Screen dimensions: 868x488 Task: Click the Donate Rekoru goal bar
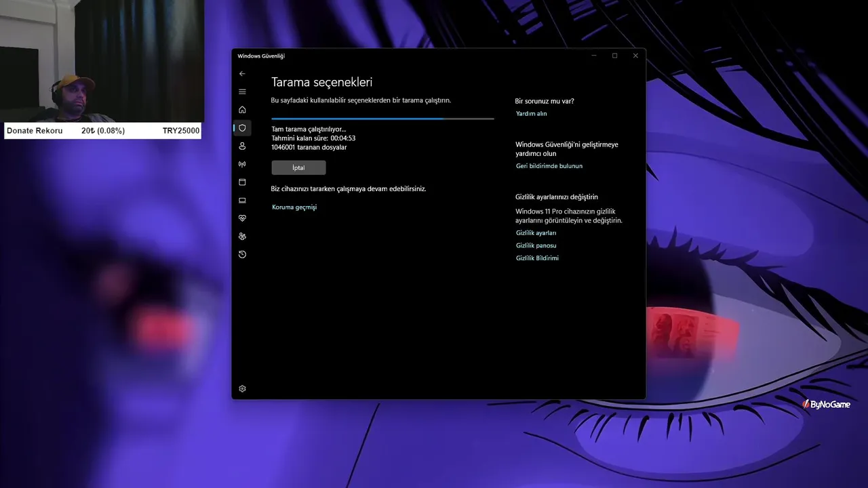102,130
